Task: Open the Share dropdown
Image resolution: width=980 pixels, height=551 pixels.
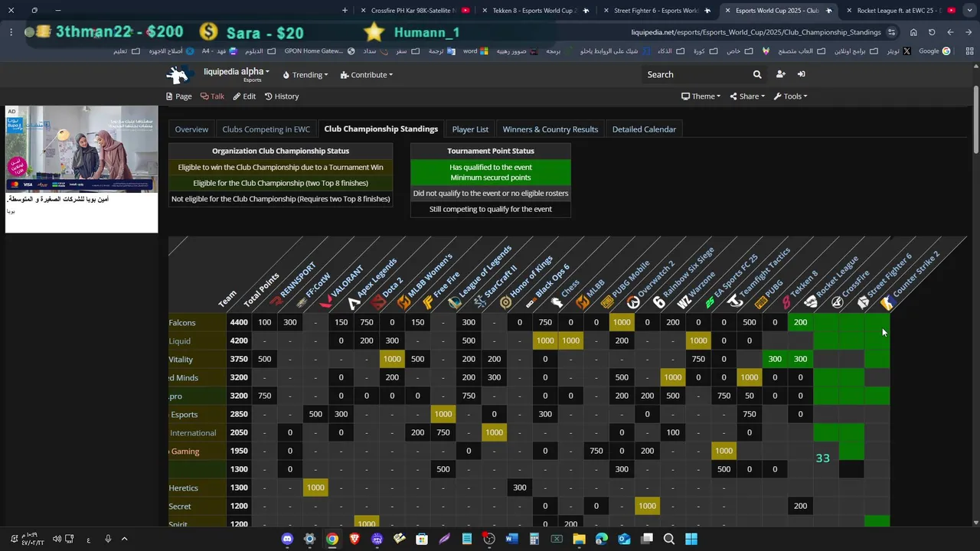Action: pyautogui.click(x=749, y=96)
